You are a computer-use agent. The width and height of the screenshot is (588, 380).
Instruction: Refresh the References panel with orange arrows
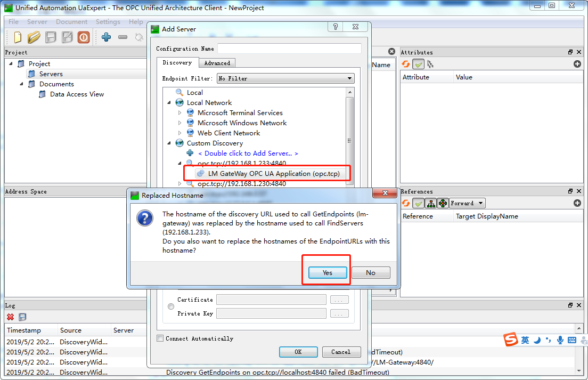pos(406,203)
